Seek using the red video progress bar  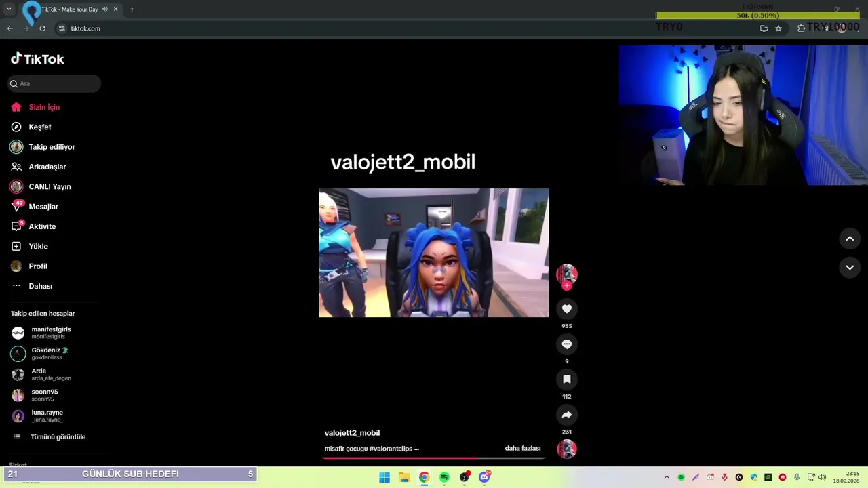434,458
